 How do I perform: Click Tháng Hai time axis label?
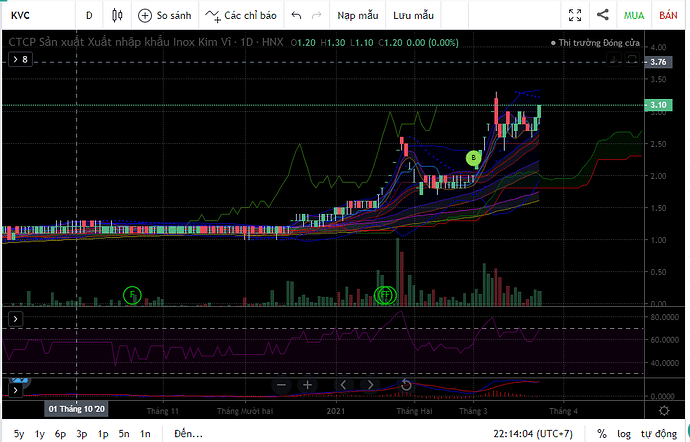[414, 411]
